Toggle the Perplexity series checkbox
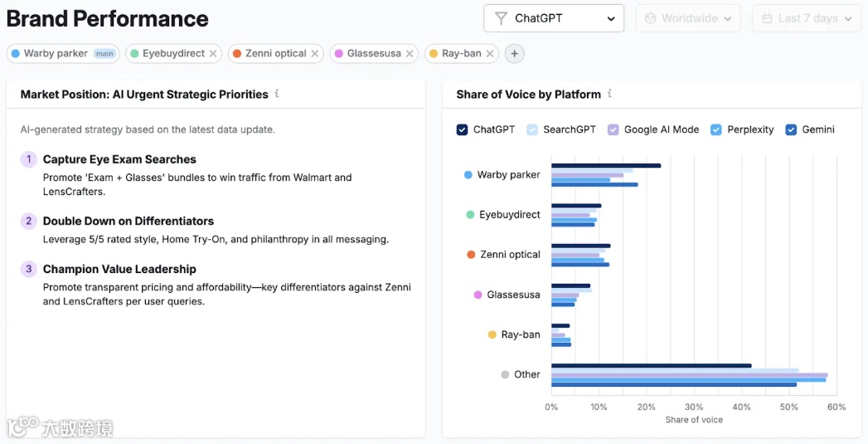868x444 pixels. point(716,129)
